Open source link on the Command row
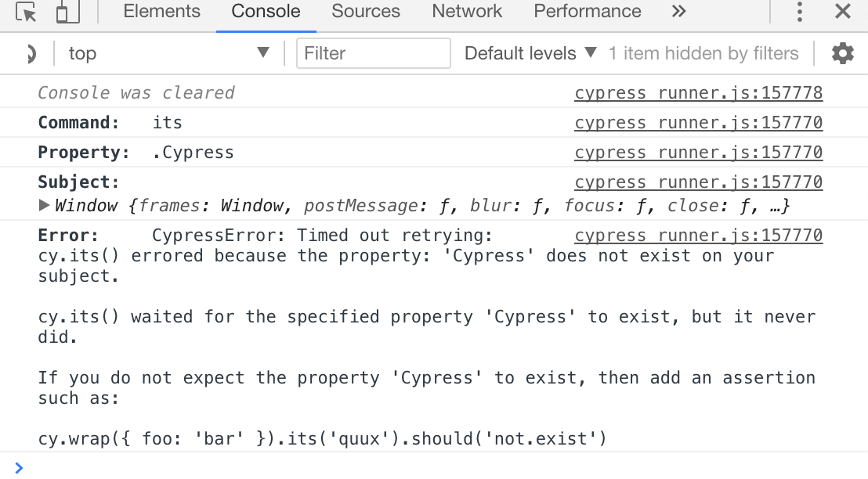The width and height of the screenshot is (868, 479). [x=698, y=123]
